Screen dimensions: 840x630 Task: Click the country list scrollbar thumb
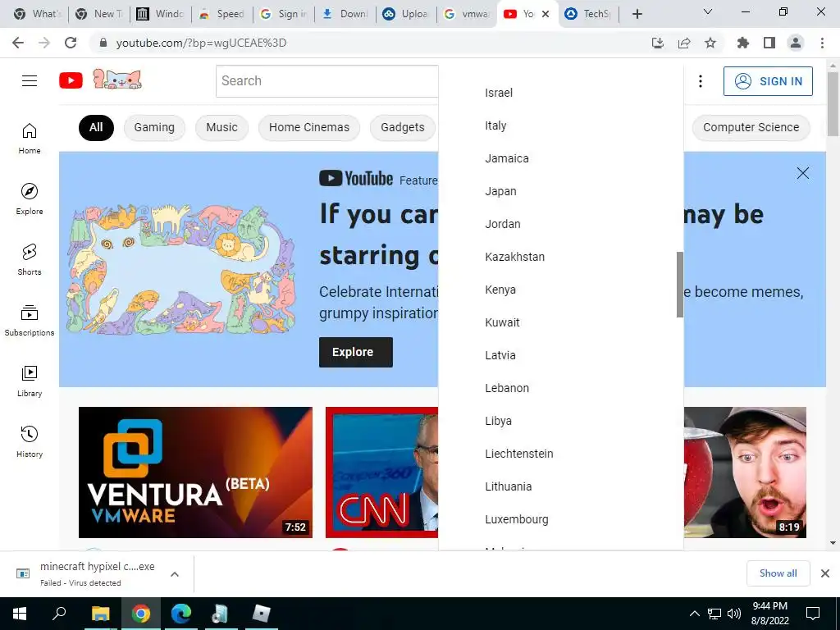[x=680, y=285]
